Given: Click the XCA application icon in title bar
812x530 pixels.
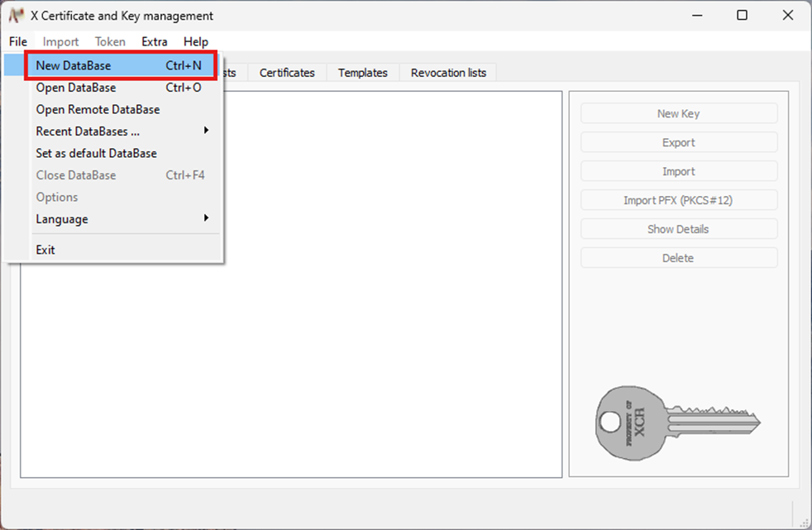Looking at the screenshot, I should click(x=16, y=16).
